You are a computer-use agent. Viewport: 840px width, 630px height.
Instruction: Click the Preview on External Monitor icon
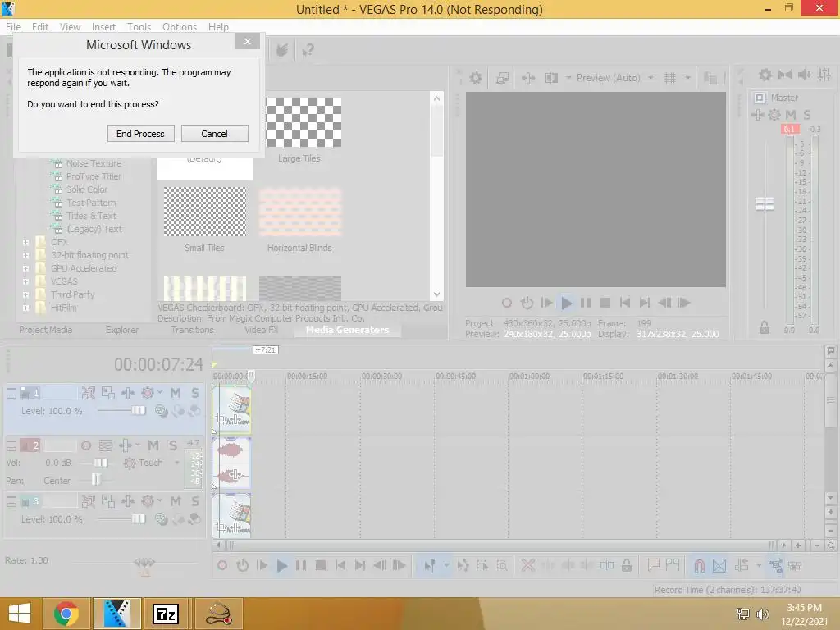[502, 78]
